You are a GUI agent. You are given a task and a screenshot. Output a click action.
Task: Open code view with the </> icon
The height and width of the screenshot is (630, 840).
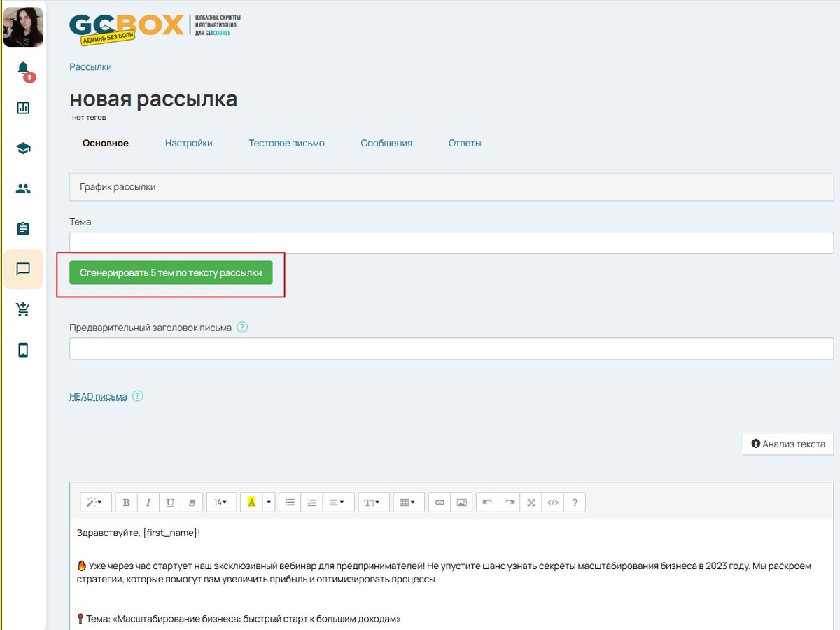(x=553, y=503)
